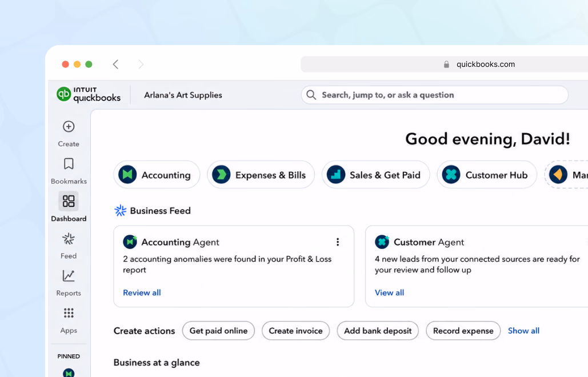Open the Feed sidebar item
The width and height of the screenshot is (588, 377).
pos(69,246)
